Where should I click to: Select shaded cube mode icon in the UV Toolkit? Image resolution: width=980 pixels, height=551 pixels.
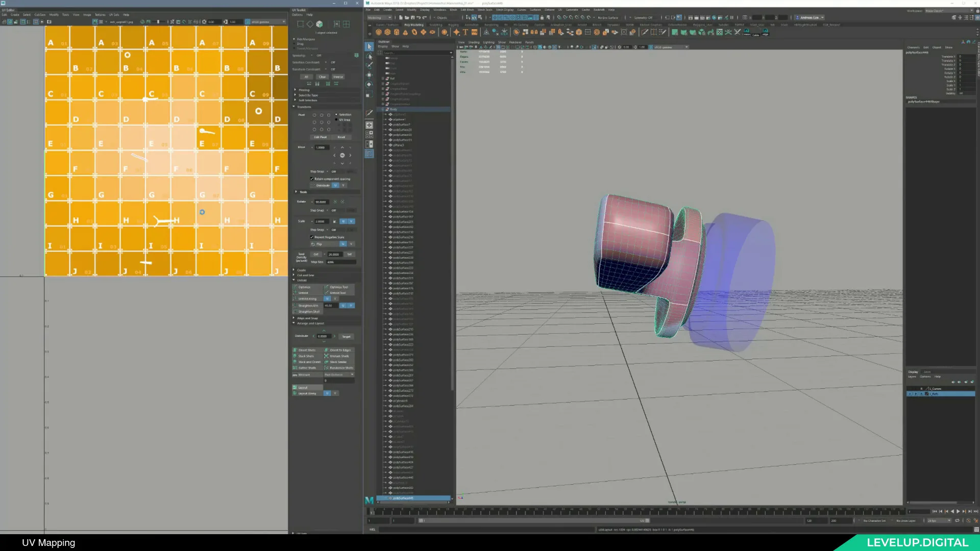[x=320, y=24]
